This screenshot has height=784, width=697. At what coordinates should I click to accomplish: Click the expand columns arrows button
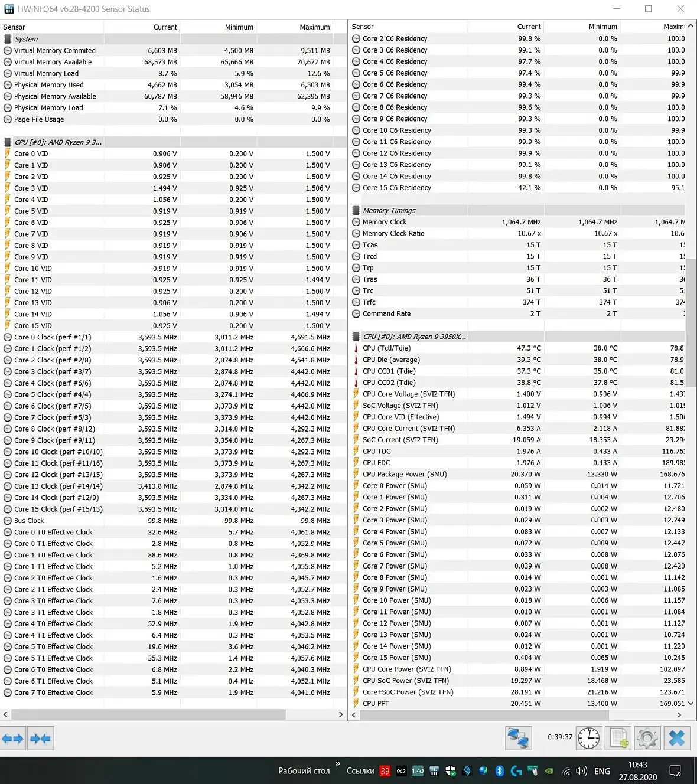coord(13,739)
